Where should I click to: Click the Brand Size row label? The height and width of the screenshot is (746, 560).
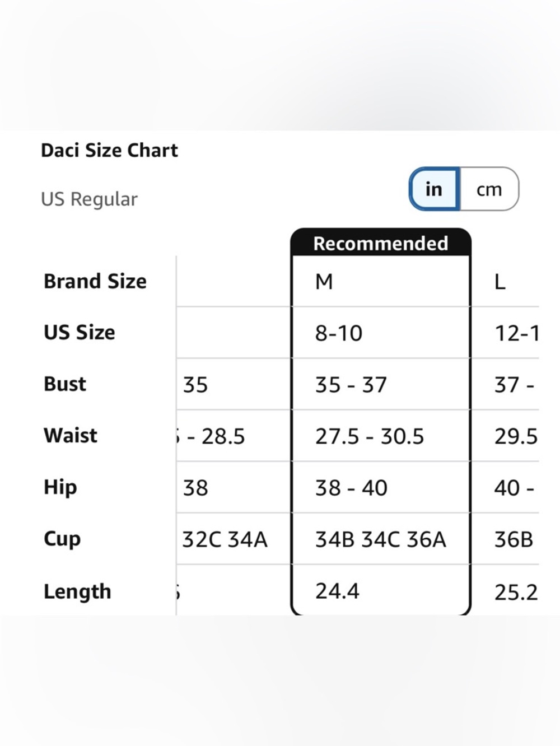click(95, 281)
